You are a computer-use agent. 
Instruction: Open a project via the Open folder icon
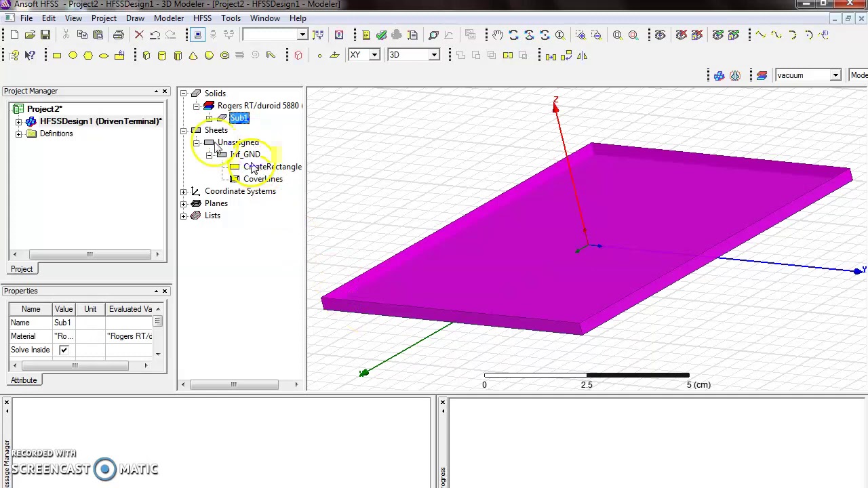click(30, 35)
